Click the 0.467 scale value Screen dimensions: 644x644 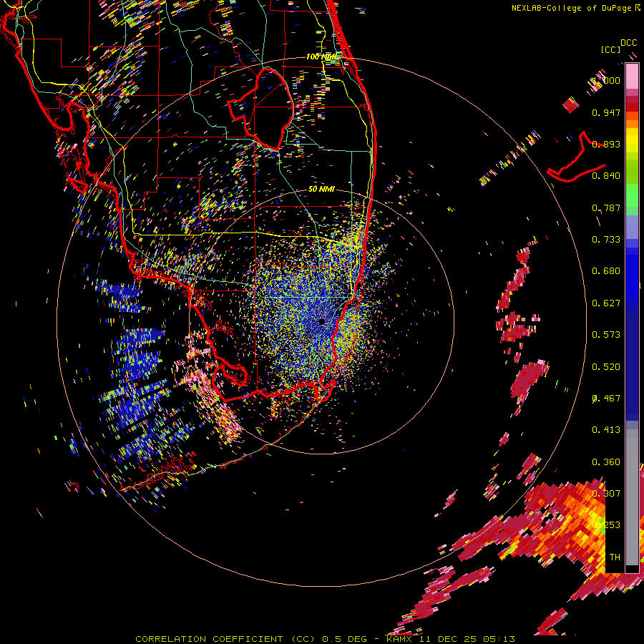click(606, 399)
